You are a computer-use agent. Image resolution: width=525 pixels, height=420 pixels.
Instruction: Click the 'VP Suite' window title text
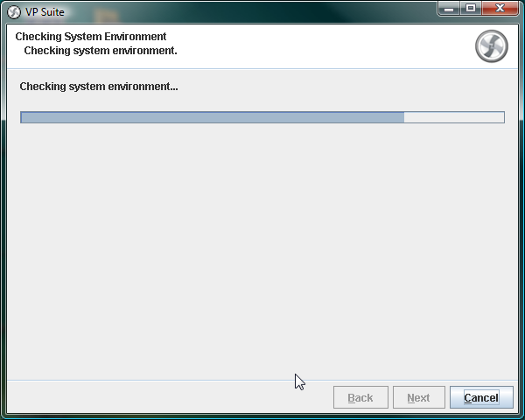coord(45,12)
